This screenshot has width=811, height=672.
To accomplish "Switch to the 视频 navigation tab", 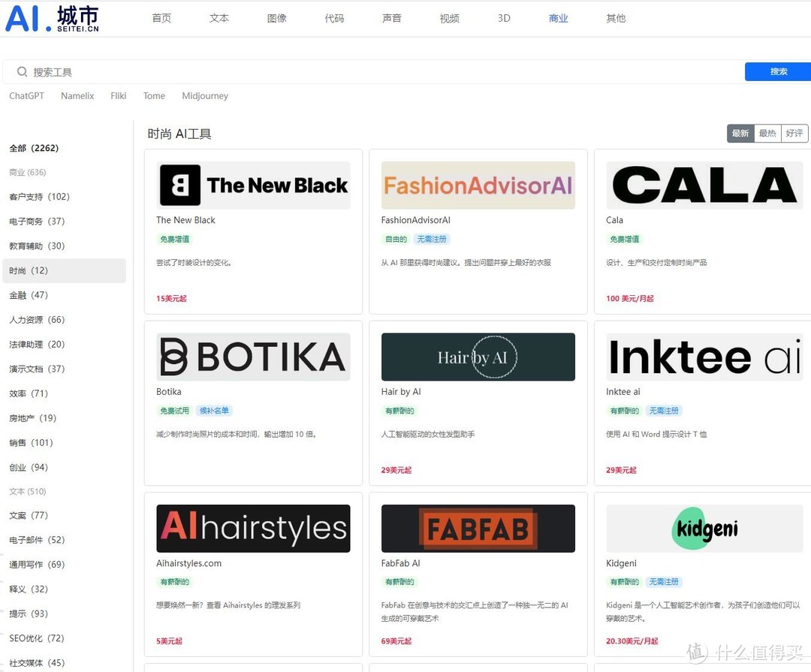I will (x=449, y=18).
